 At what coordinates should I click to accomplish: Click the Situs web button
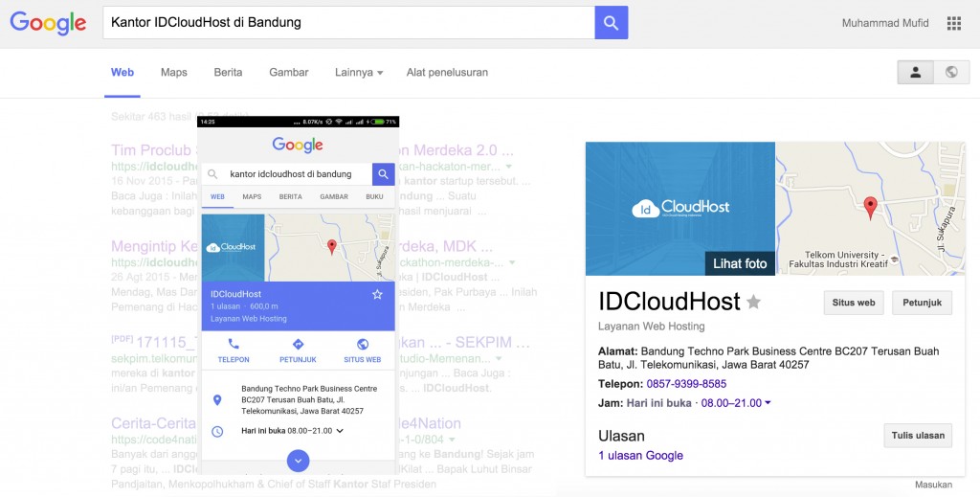[x=853, y=303]
